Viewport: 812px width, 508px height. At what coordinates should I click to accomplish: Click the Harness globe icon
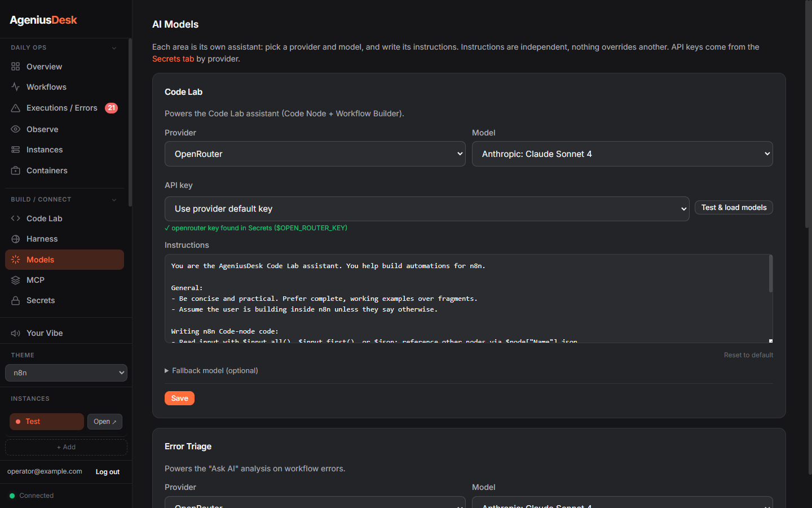tap(15, 239)
